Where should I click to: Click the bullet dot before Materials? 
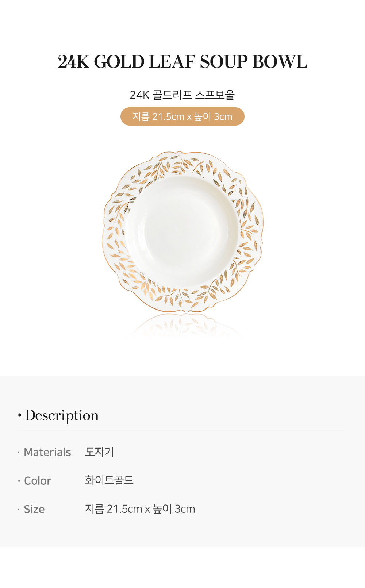pyautogui.click(x=19, y=453)
